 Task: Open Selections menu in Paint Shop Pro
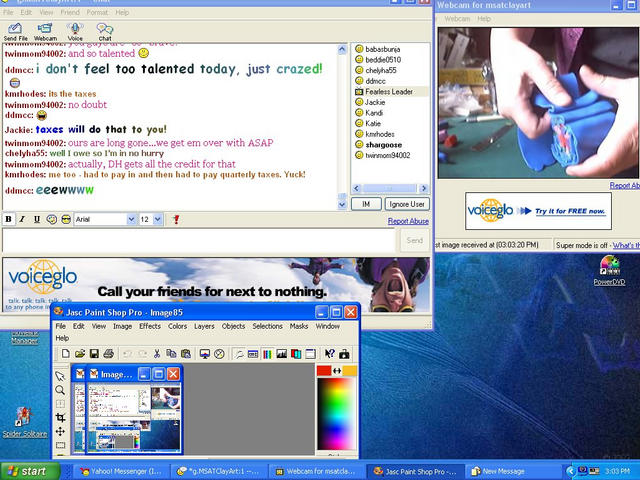[267, 326]
